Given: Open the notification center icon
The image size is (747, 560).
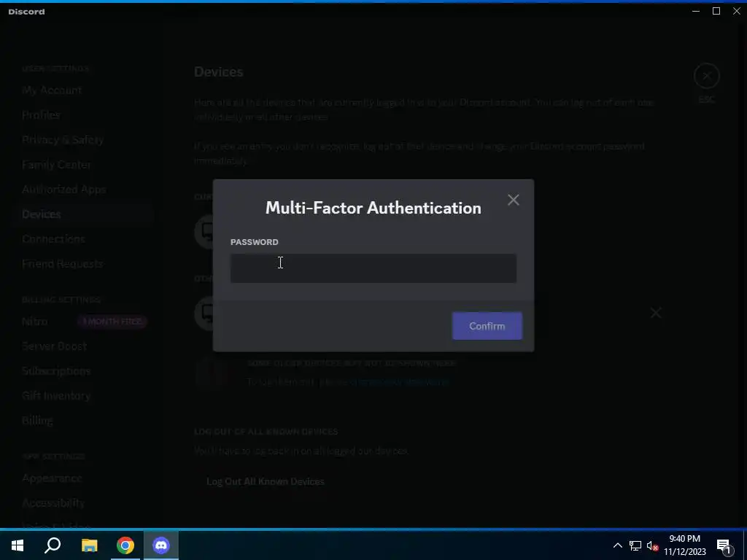Looking at the screenshot, I should [x=724, y=546].
